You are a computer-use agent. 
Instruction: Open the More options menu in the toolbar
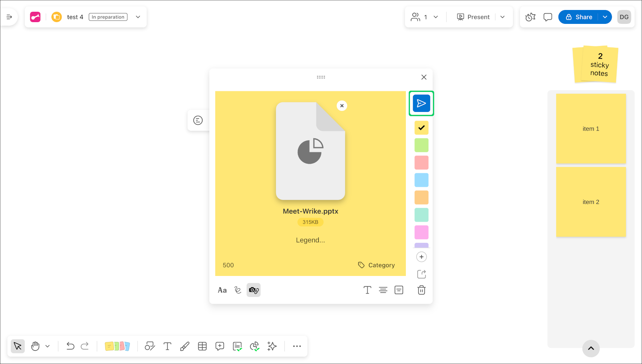point(297,346)
